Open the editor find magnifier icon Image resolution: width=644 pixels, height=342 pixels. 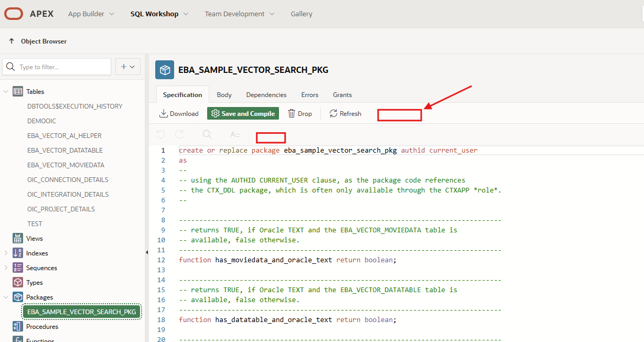207,135
